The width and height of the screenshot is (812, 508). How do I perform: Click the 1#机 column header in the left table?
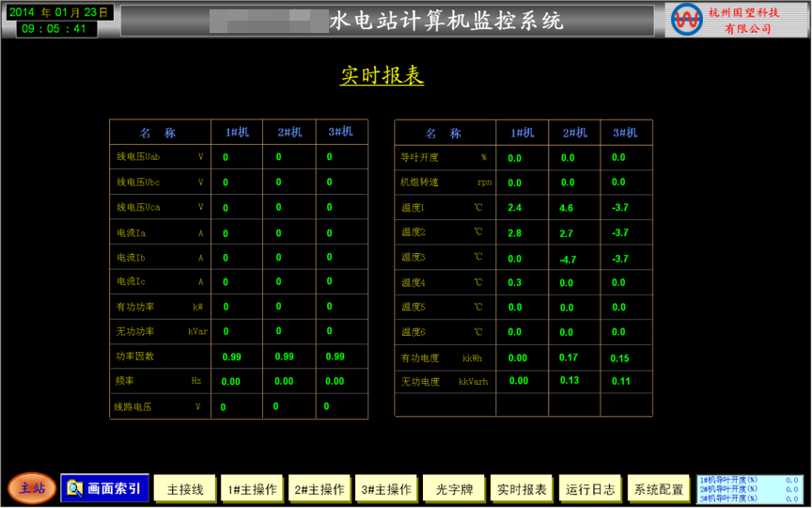[x=236, y=133]
